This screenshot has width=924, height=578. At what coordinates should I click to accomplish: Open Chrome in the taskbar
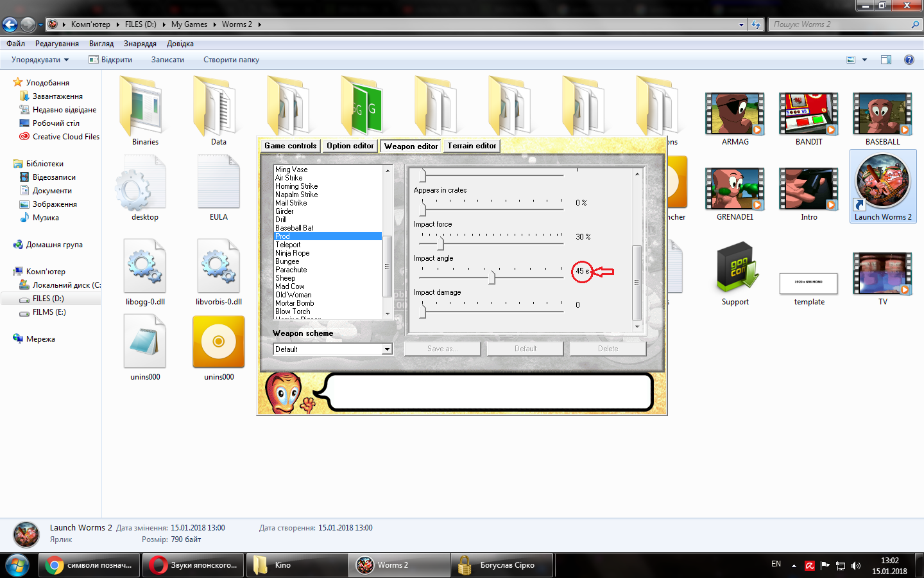[89, 565]
